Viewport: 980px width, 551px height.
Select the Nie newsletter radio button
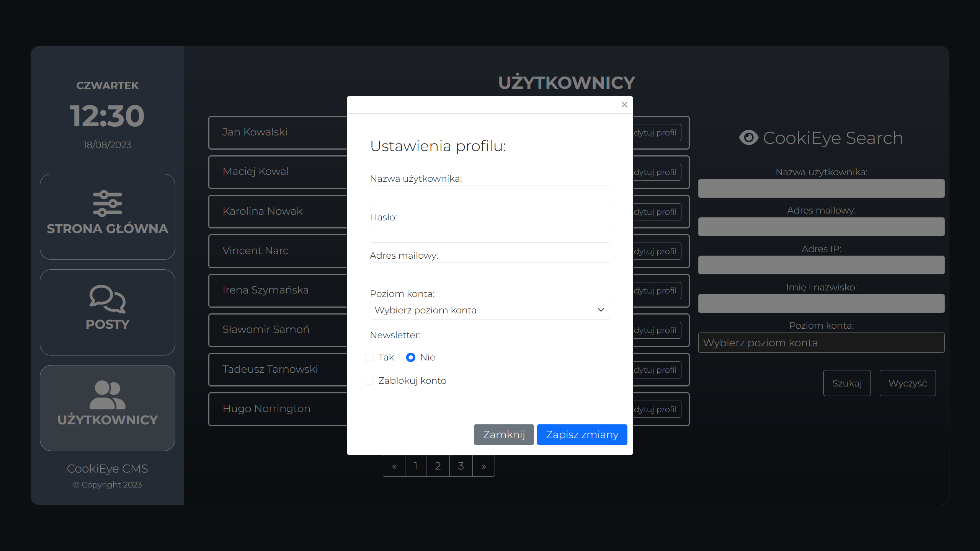click(x=411, y=357)
